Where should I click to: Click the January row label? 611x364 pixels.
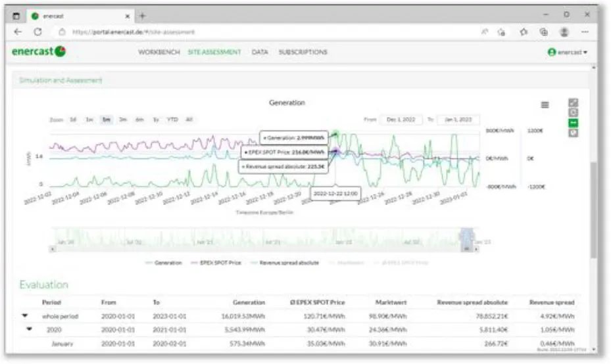tap(62, 344)
